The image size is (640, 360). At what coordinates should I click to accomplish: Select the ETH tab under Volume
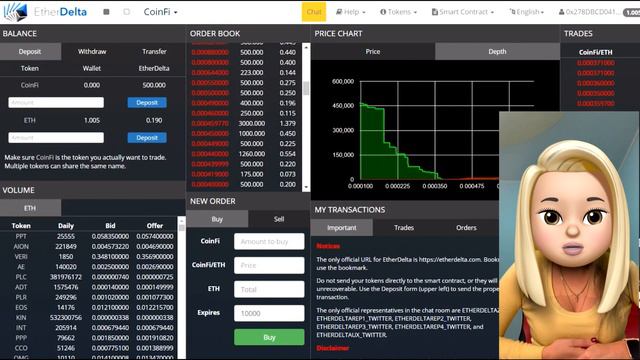pos(30,208)
